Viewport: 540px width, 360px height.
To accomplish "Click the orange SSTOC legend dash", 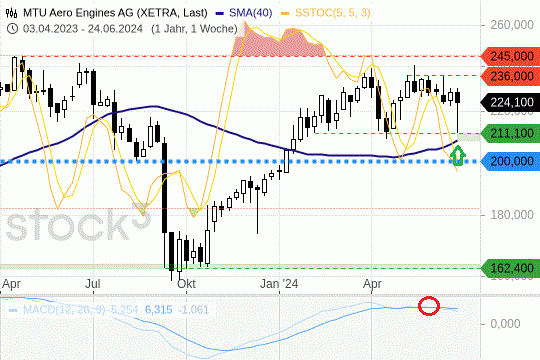I will pos(285,14).
